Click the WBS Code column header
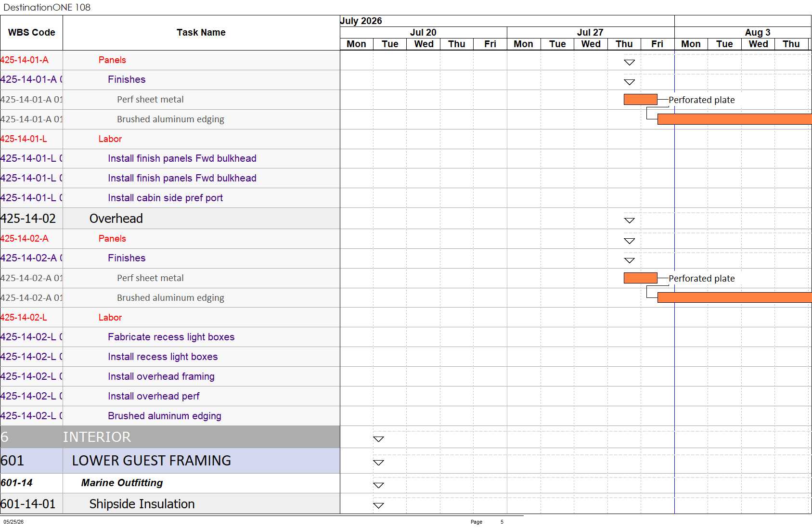Screen dimensions: 812x528 click(x=32, y=33)
